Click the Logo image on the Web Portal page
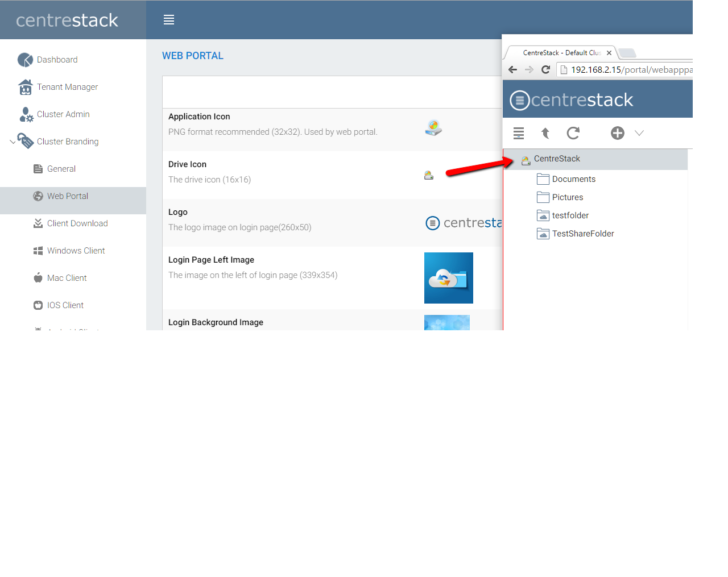The height and width of the screenshot is (577, 728). [464, 223]
